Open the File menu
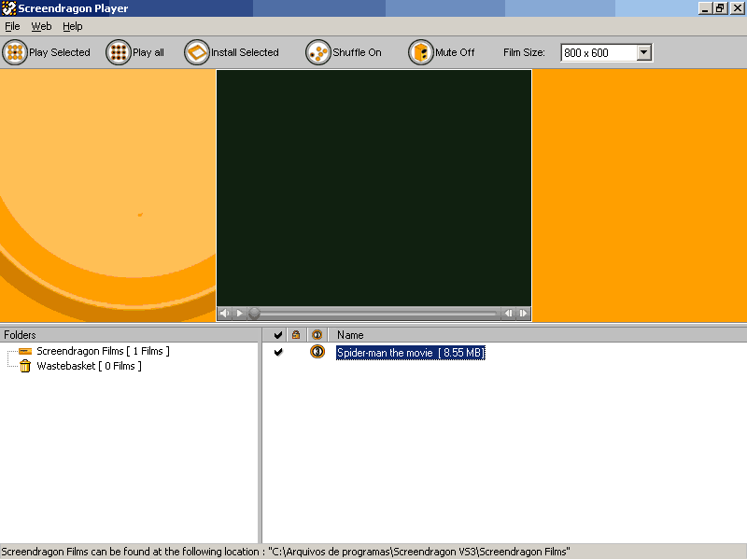The image size is (747, 560). (12, 26)
